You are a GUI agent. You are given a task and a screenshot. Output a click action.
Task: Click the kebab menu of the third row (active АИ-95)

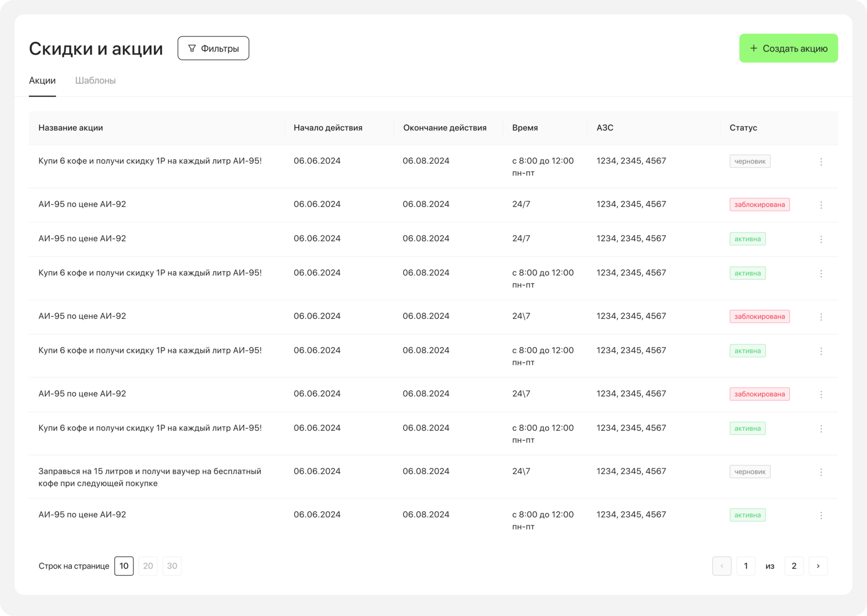pyautogui.click(x=821, y=239)
